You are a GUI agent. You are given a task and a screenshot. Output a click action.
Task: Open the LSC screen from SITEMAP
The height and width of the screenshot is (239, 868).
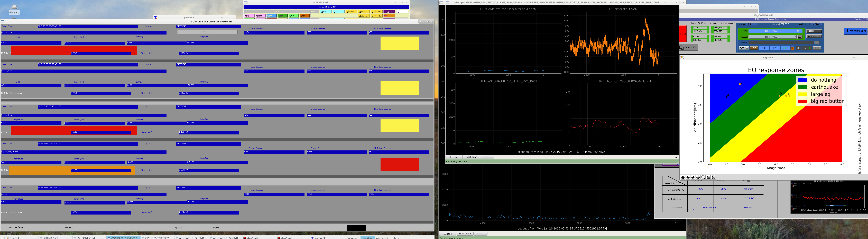pyautogui.click(x=272, y=16)
